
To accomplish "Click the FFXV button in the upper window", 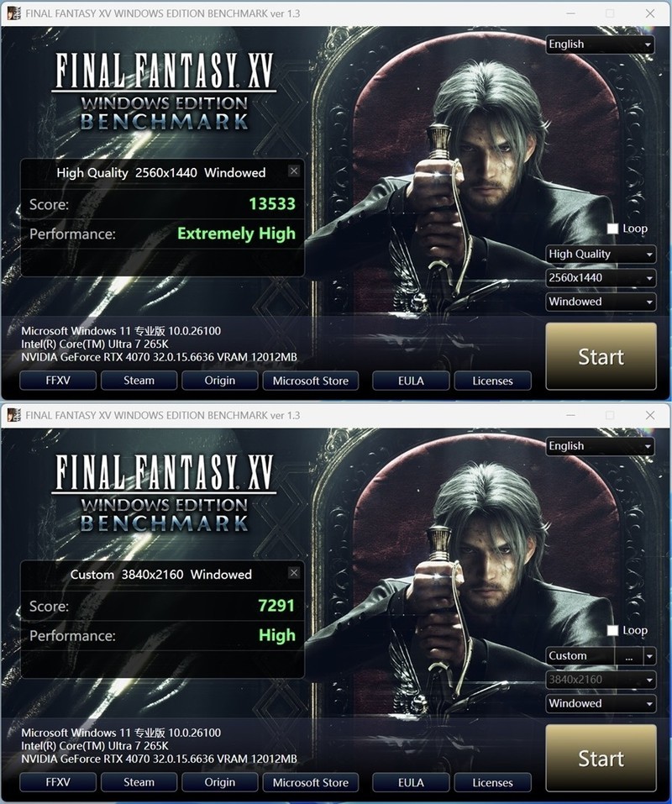I will point(58,381).
